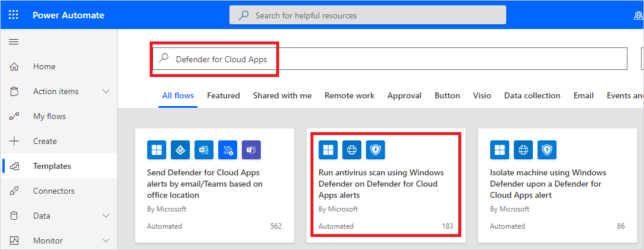Click the Templates icon in sidebar
The image size is (644, 250).
click(14, 166)
